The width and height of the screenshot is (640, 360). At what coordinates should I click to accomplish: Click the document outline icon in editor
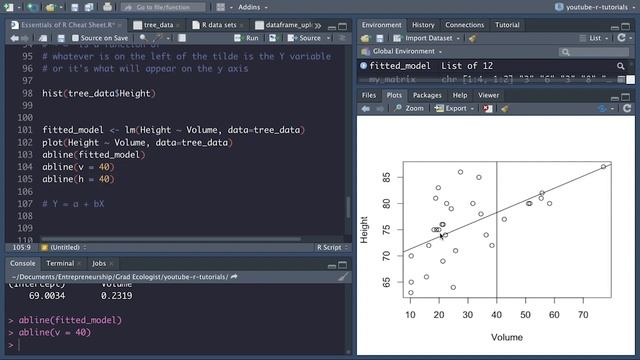click(342, 38)
